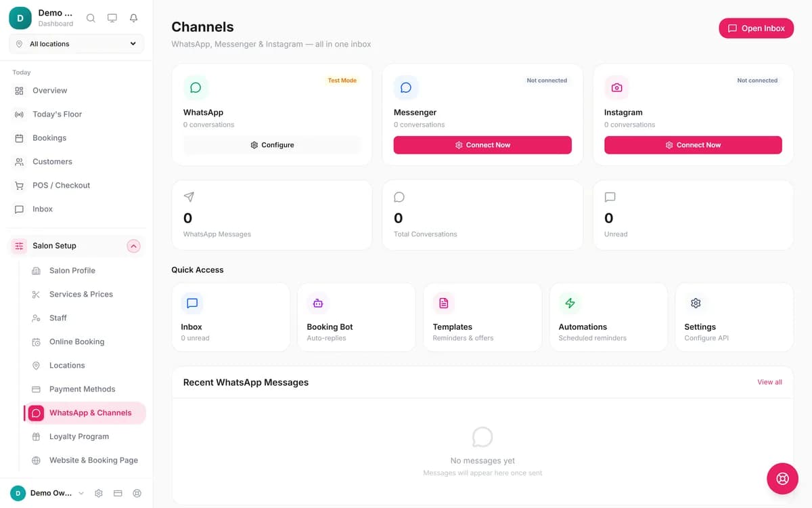Click the Instagram camera icon

pyautogui.click(x=616, y=87)
